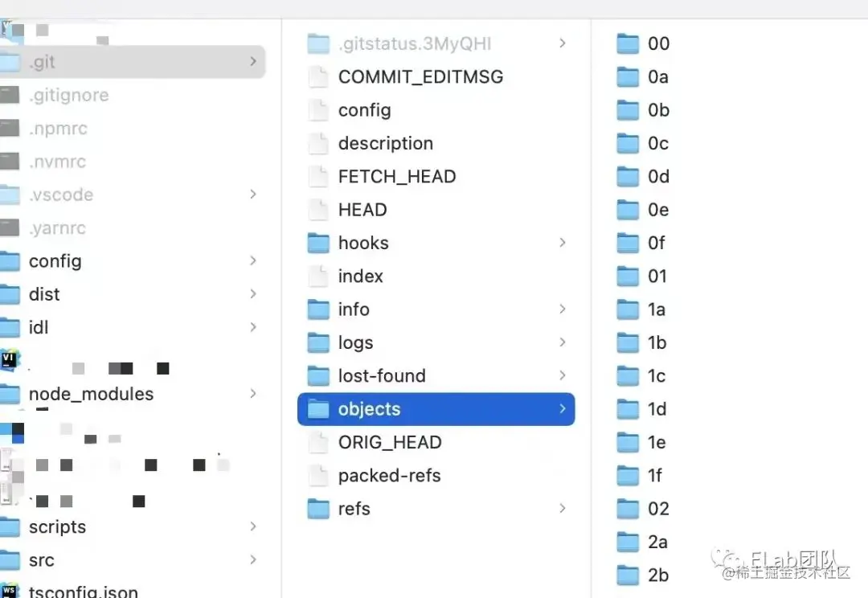
Task: Click the 1c folder icon
Action: point(628,376)
